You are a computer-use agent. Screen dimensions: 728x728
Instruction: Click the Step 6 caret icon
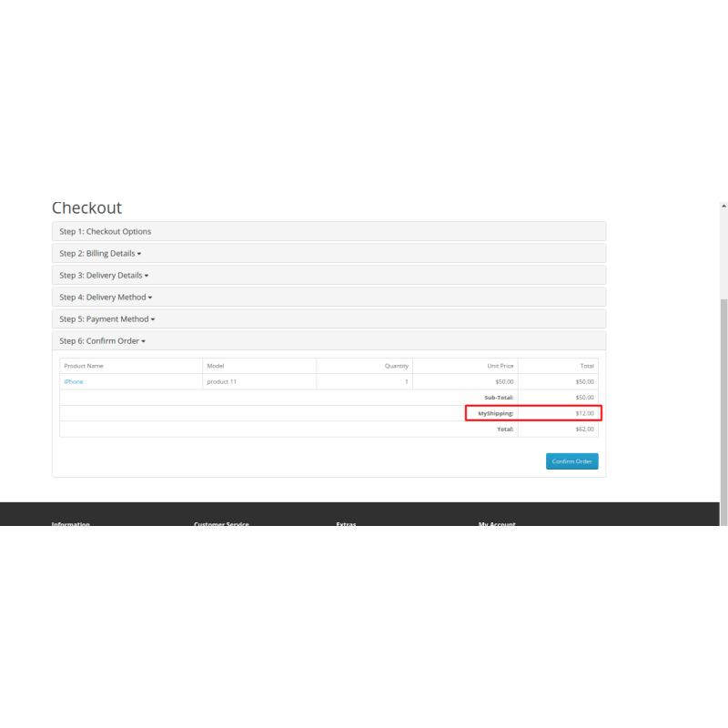pyautogui.click(x=143, y=340)
